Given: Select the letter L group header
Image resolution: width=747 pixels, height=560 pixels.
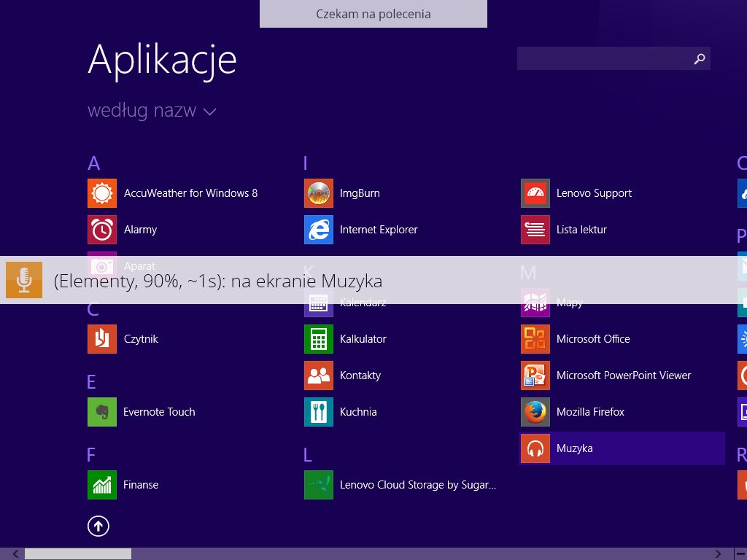Looking at the screenshot, I should coord(308,455).
